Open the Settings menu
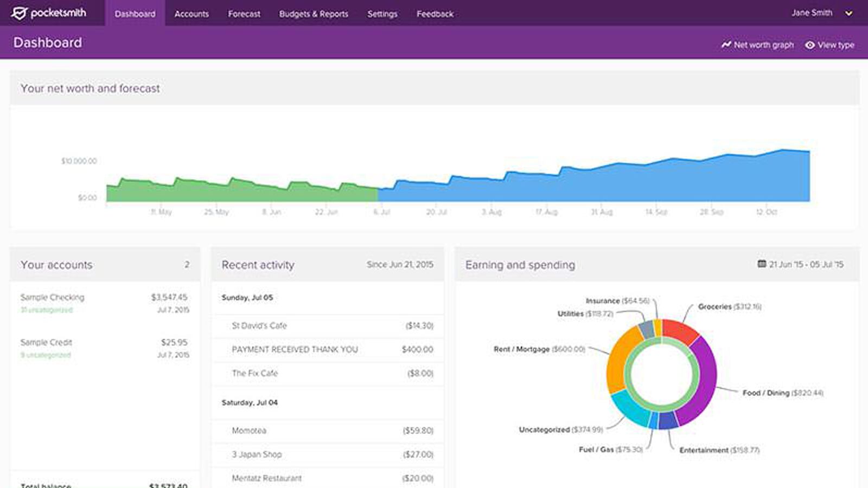This screenshot has height=488, width=868. (x=382, y=14)
